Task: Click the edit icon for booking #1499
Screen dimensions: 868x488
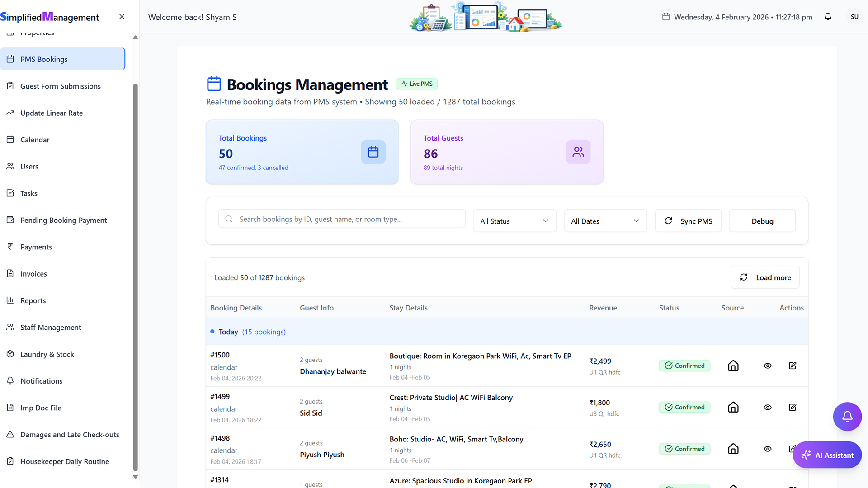Action: 793,407
